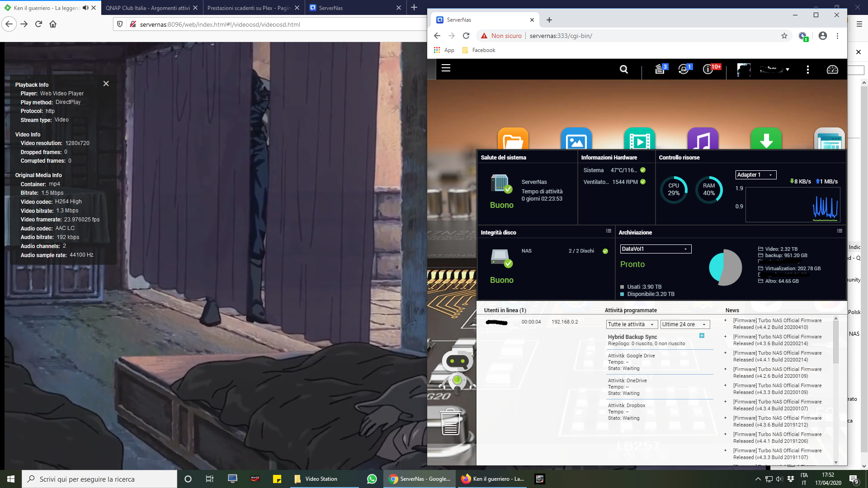
Task: Open the dashboard gauge icon
Action: 832,69
